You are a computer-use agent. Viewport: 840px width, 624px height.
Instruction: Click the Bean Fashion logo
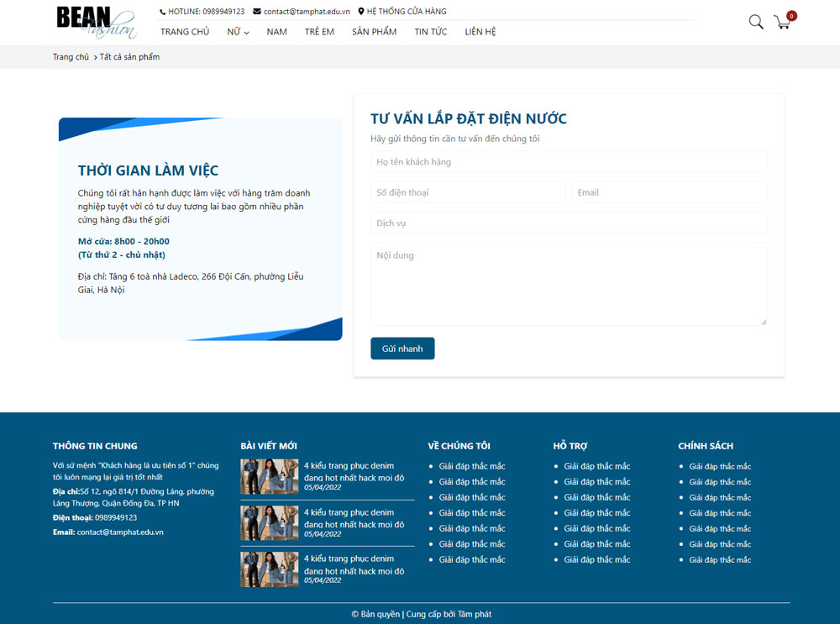tap(97, 23)
